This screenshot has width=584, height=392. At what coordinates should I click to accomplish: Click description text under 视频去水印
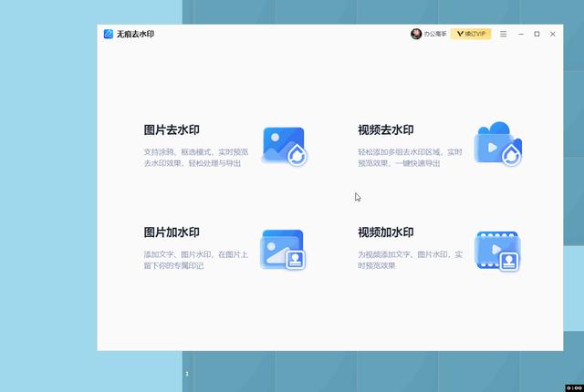(x=410, y=158)
